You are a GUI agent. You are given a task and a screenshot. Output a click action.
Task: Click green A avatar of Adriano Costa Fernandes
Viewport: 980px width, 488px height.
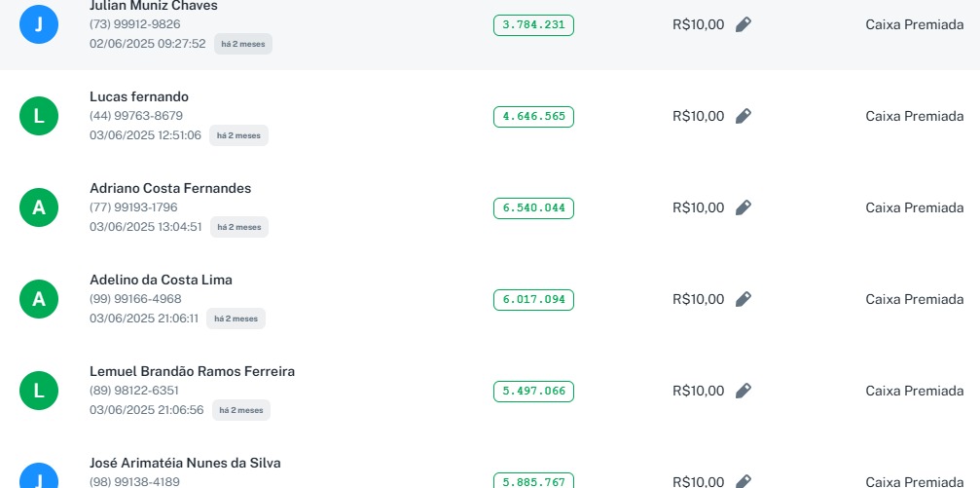(39, 207)
